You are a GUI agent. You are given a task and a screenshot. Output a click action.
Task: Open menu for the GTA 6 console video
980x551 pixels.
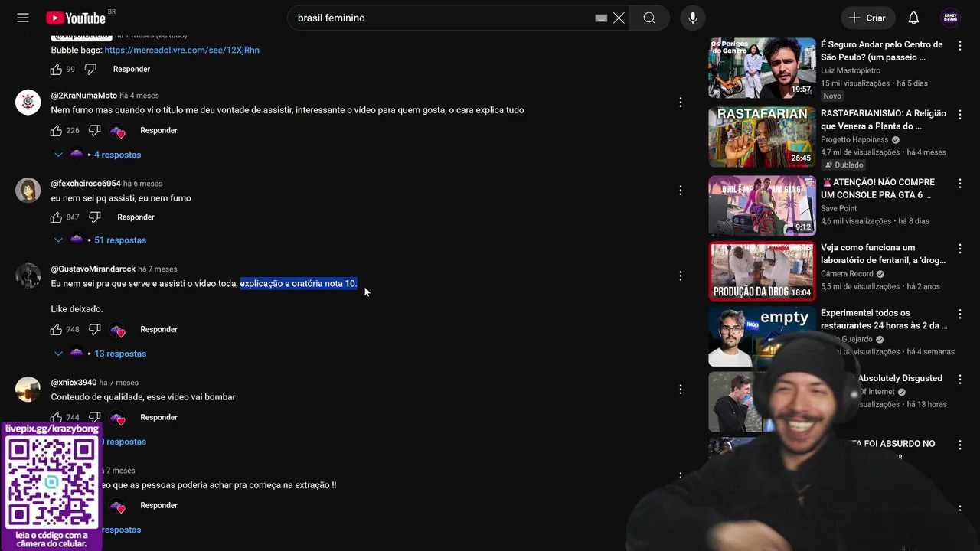pos(960,184)
